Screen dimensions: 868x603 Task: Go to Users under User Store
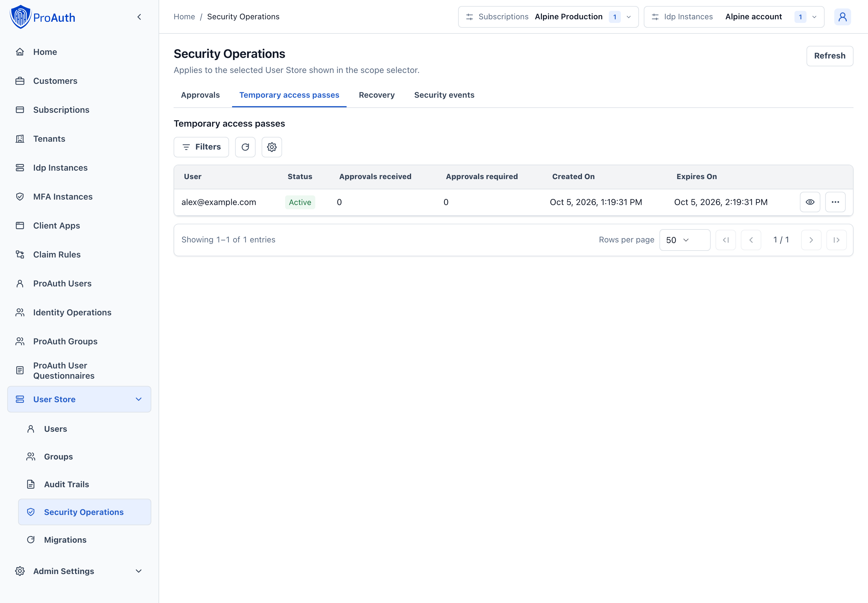tap(85, 429)
